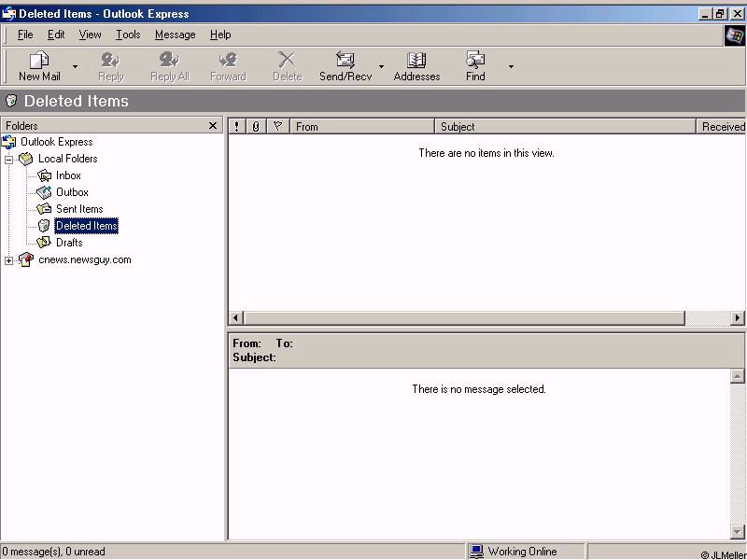The height and width of the screenshot is (560, 747).
Task: Open the Send/Recv dropdown arrow
Action: tap(381, 67)
